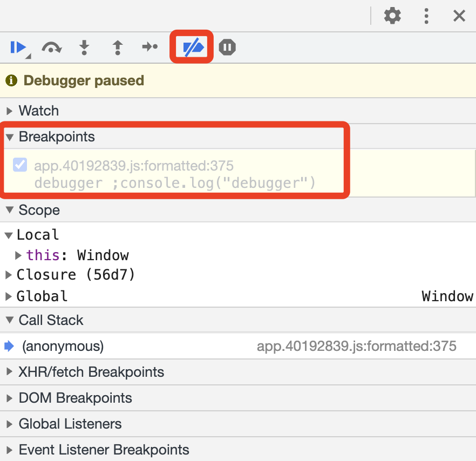Screen dimensions: 476x461
Task: Open app.40192839.js:formatted:375 link in Call Stack
Action: (x=356, y=346)
